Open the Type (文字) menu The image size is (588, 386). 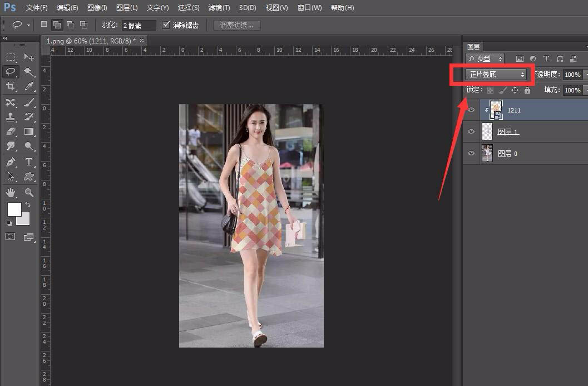[x=157, y=7]
